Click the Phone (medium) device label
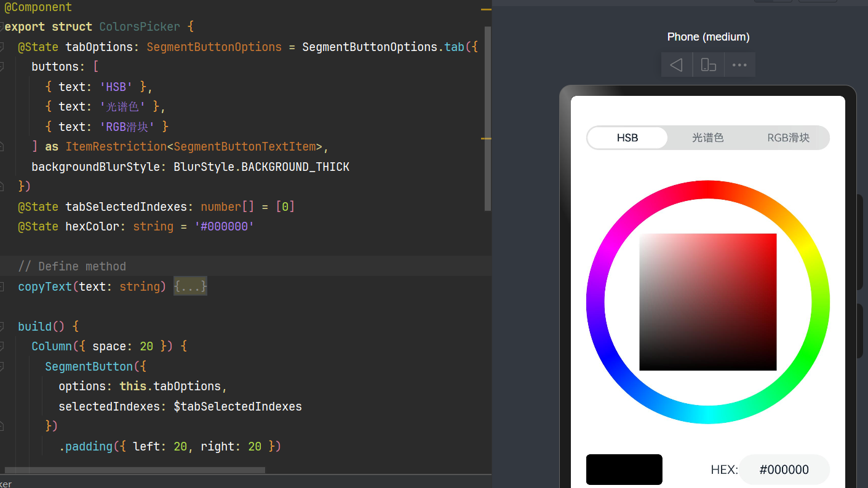 708,37
